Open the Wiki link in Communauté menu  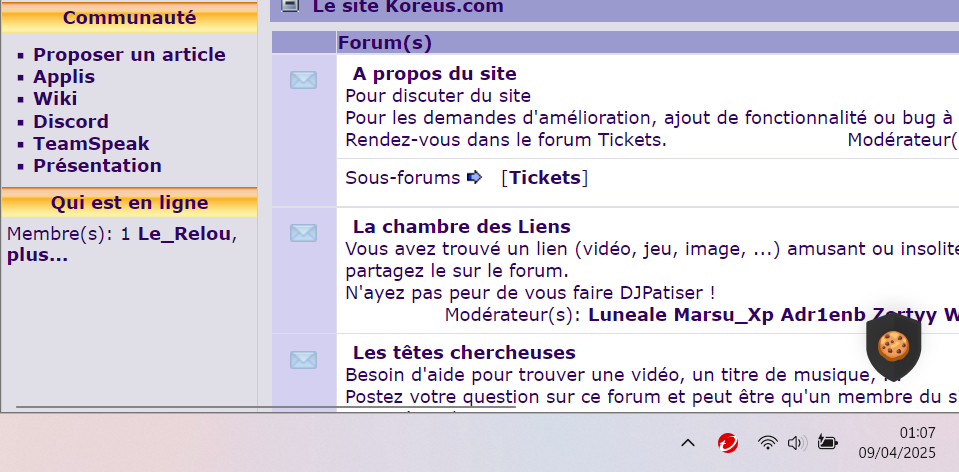pyautogui.click(x=55, y=99)
